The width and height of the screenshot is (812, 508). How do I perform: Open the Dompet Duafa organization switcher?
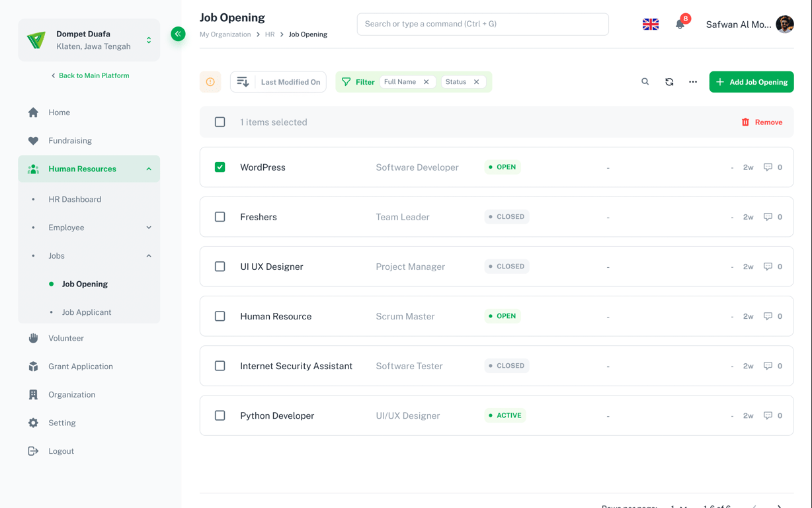[x=149, y=40]
